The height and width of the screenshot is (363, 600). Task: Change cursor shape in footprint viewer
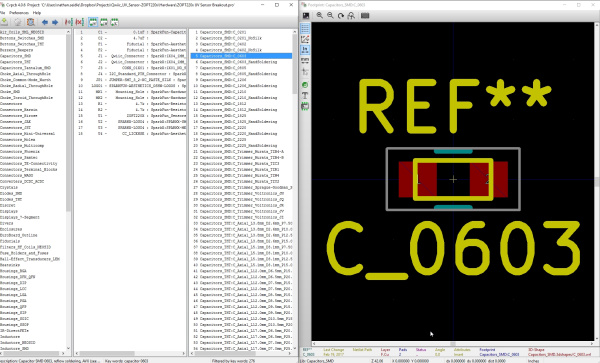click(305, 71)
